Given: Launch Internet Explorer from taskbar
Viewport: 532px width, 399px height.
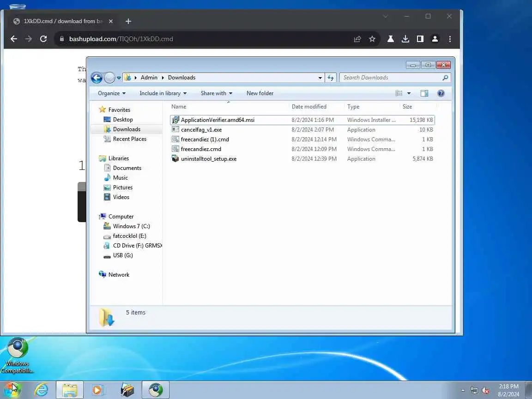Looking at the screenshot, I should 42,390.
